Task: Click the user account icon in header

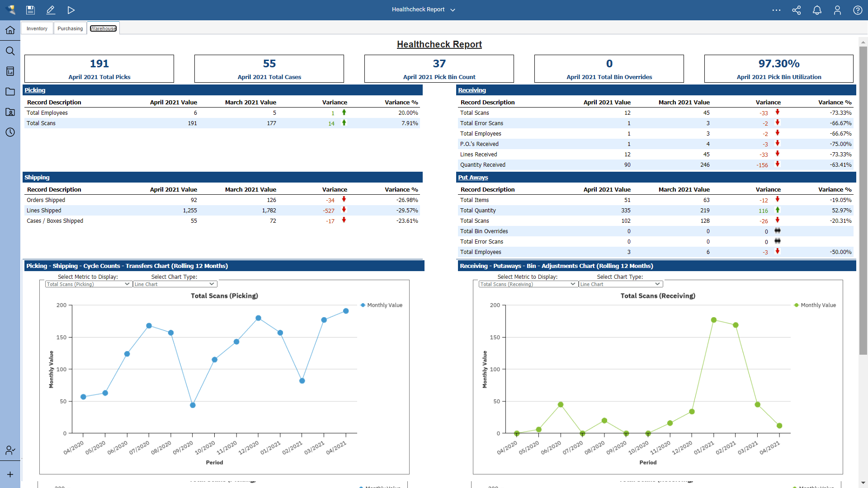Action: (x=837, y=10)
